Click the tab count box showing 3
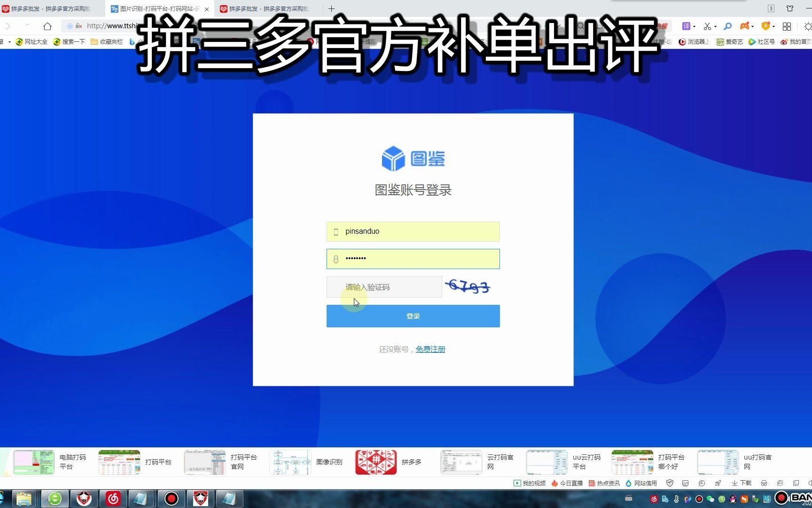The image size is (812, 508). 771,8
